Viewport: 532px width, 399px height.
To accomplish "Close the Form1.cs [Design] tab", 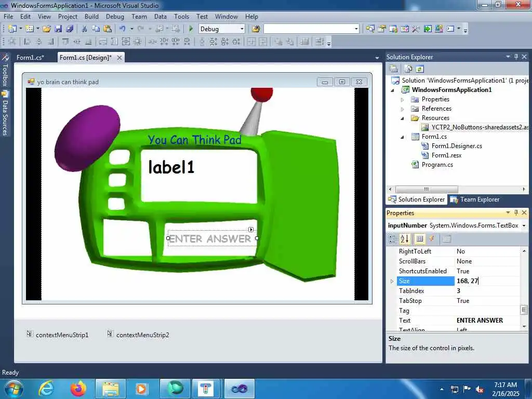I will pyautogui.click(x=119, y=58).
